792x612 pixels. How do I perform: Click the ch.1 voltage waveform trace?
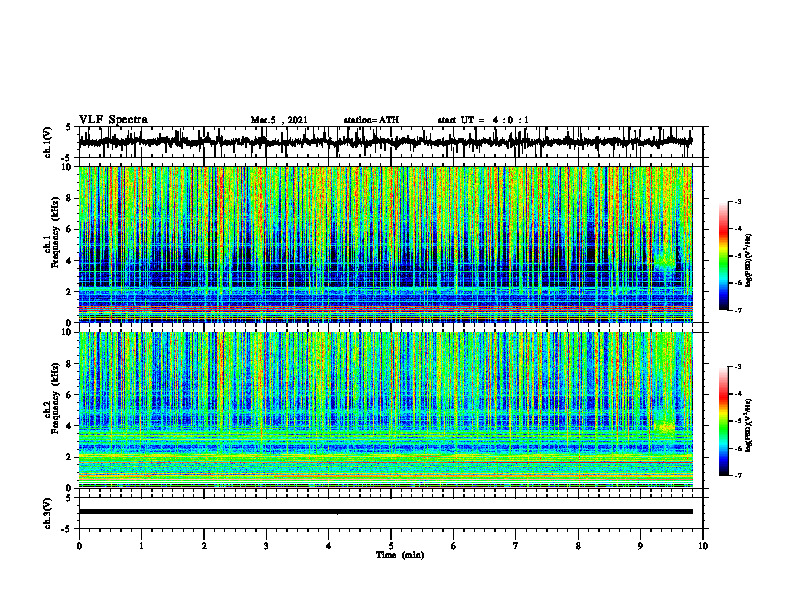pos(386,142)
